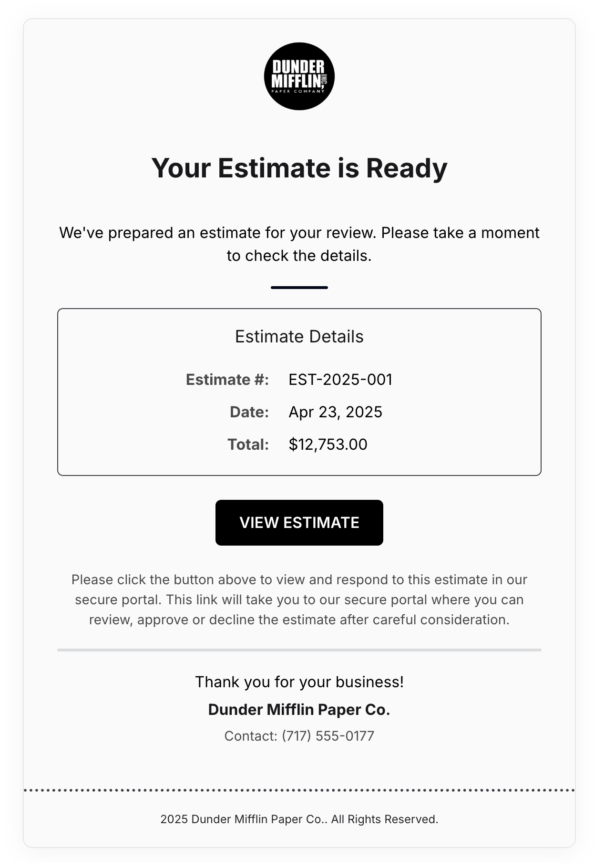Click the divider line under the intro text
Viewport: 594px width, 868px height.
point(299,287)
